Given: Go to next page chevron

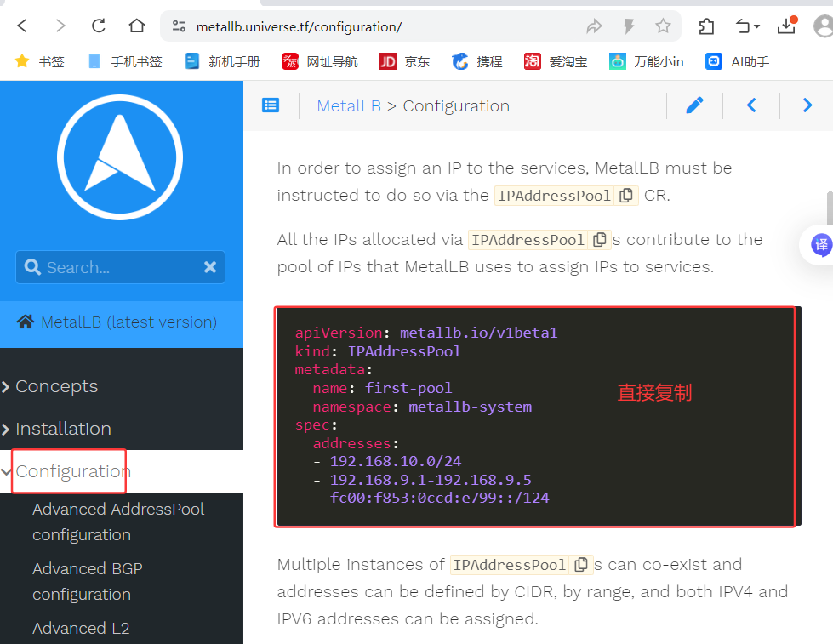Looking at the screenshot, I should (807, 105).
